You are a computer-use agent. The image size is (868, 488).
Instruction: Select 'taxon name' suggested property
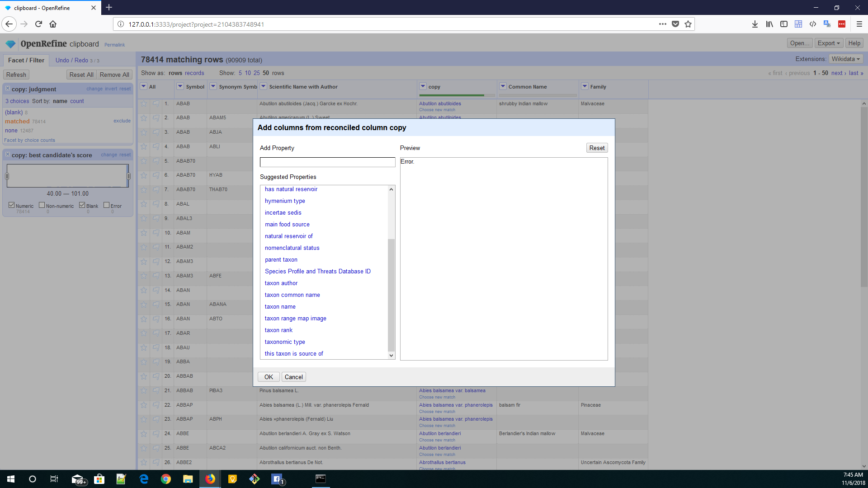[x=280, y=307]
